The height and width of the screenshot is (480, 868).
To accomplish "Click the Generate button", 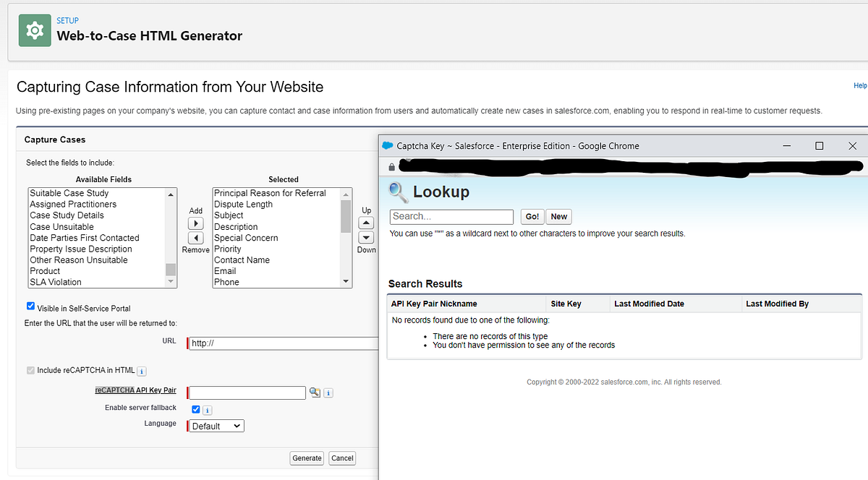I will coord(307,458).
